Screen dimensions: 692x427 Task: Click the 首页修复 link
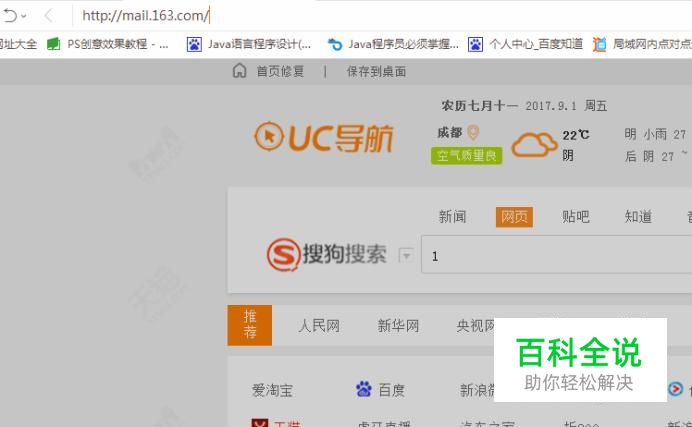[x=280, y=71]
